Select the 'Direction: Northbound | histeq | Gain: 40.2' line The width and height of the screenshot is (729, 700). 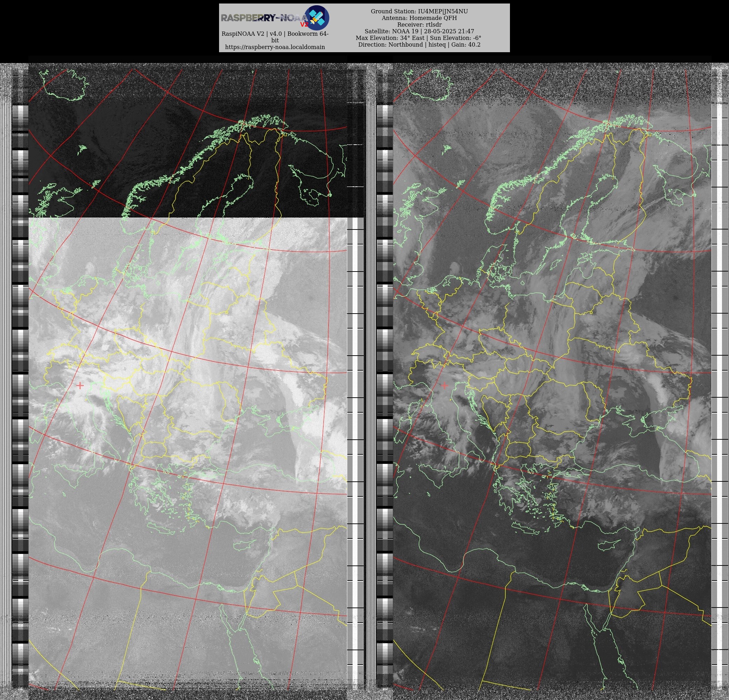pos(419,44)
